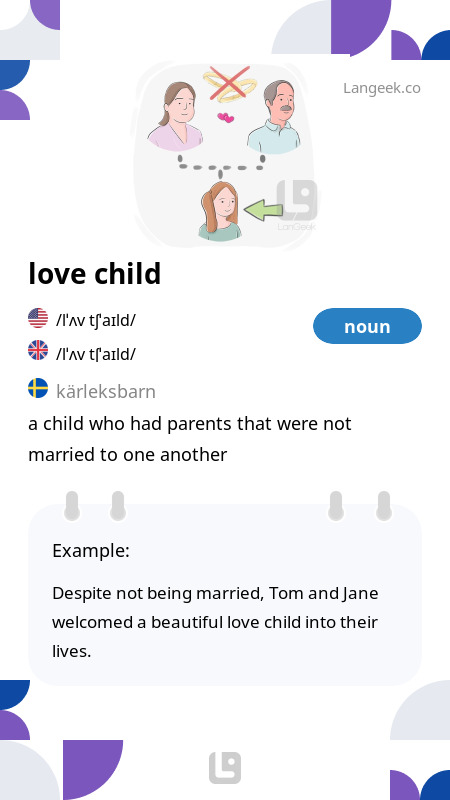The width and height of the screenshot is (450, 800).
Task: Click the Swedish flag translation icon
Action: 38,388
